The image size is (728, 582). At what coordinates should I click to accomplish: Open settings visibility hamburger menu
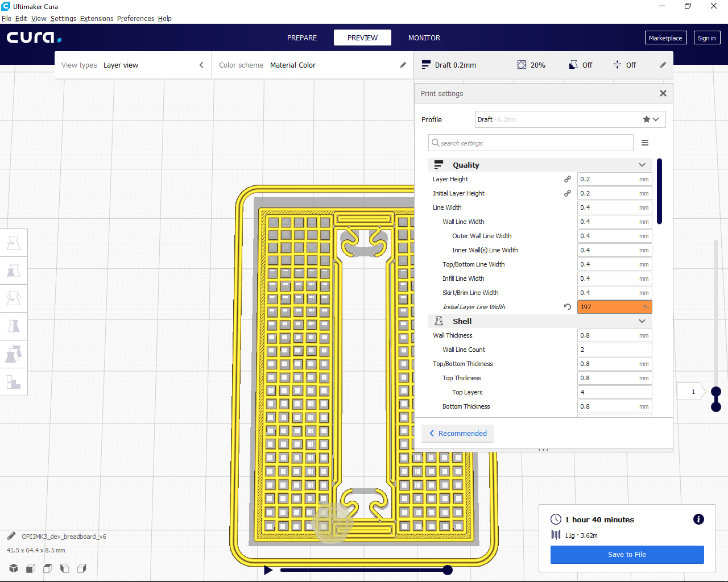tap(645, 143)
